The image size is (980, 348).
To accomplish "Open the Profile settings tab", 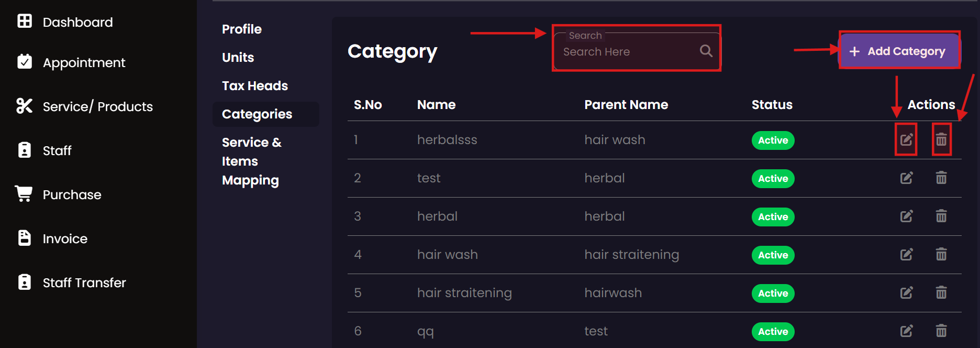I will [241, 29].
